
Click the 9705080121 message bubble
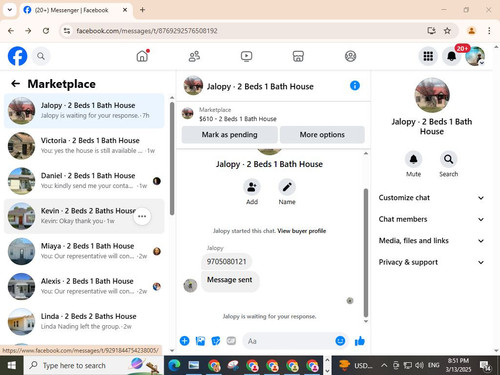tap(227, 261)
